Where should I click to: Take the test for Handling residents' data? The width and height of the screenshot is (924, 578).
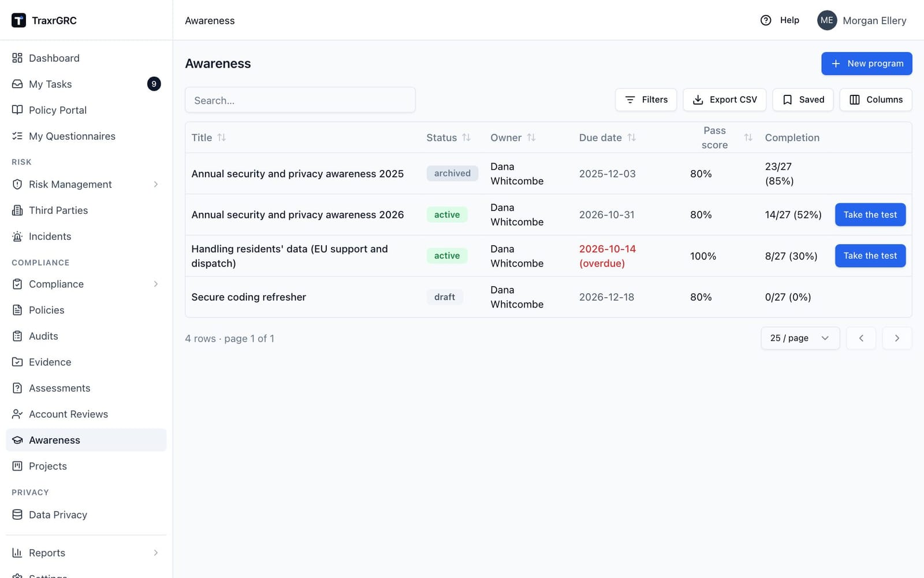tap(870, 255)
